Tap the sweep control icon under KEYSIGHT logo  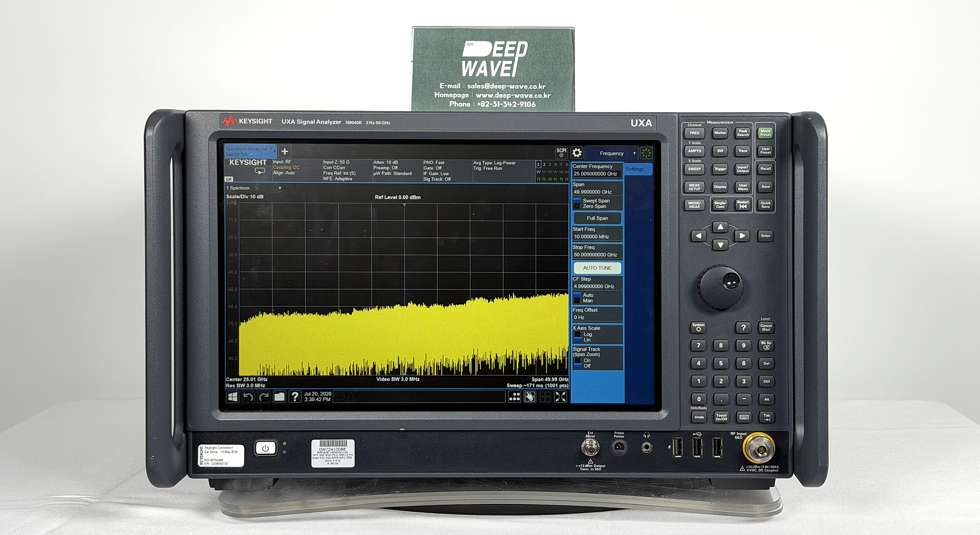tap(260, 171)
